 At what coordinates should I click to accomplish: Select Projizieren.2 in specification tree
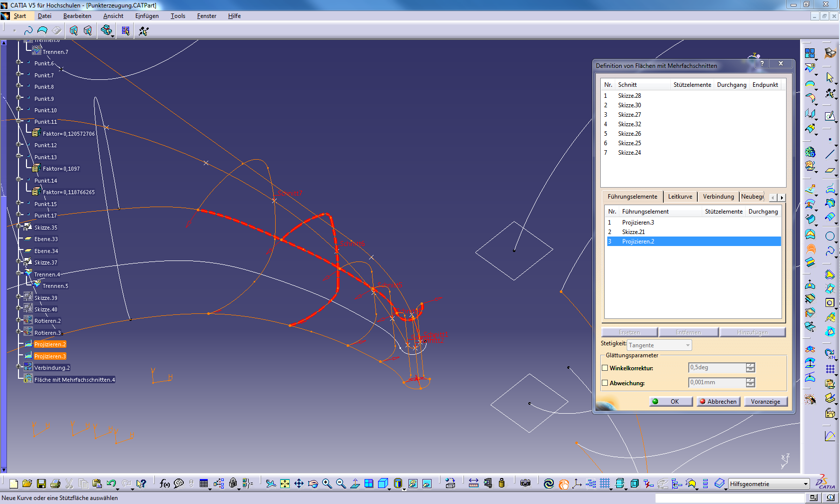(50, 344)
